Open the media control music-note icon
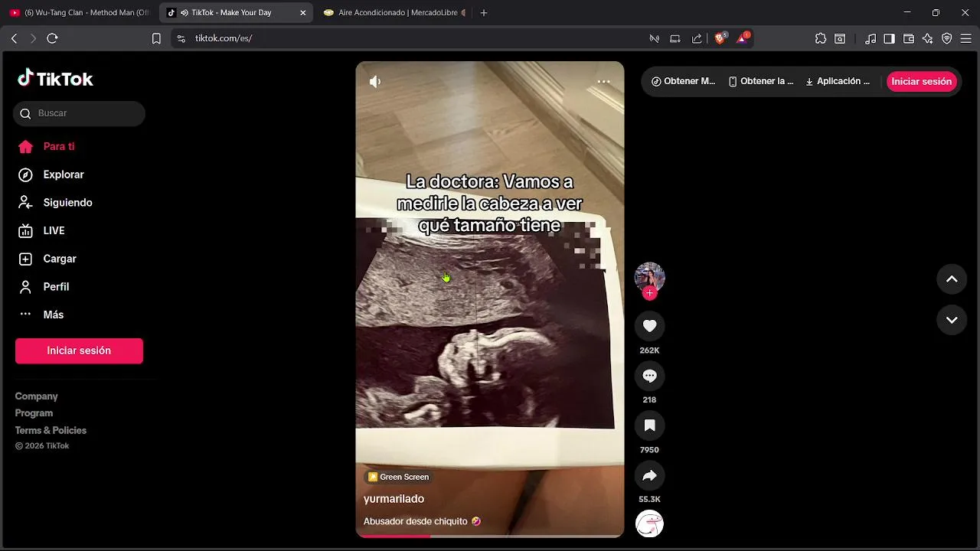The image size is (980, 551). pos(871,38)
